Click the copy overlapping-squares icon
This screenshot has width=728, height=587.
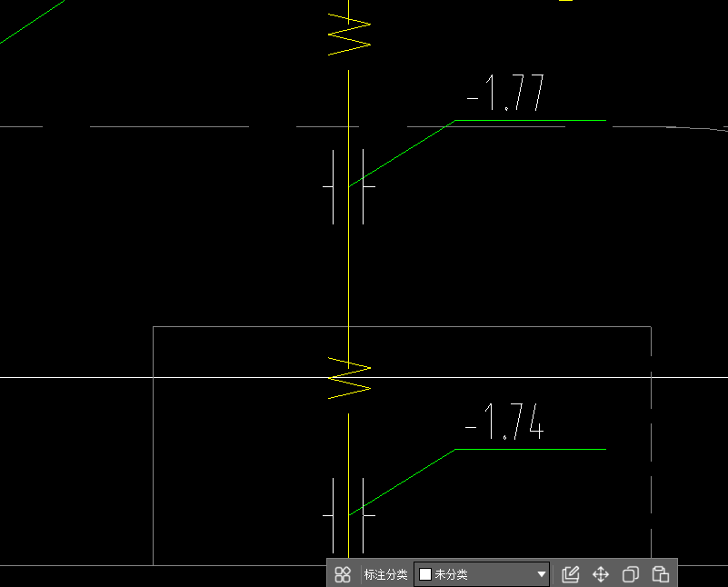631,574
